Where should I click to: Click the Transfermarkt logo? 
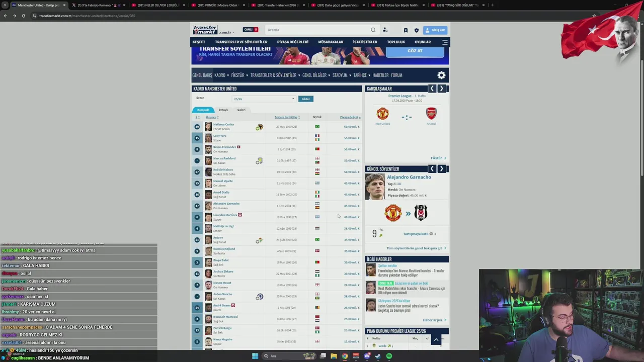205,30
